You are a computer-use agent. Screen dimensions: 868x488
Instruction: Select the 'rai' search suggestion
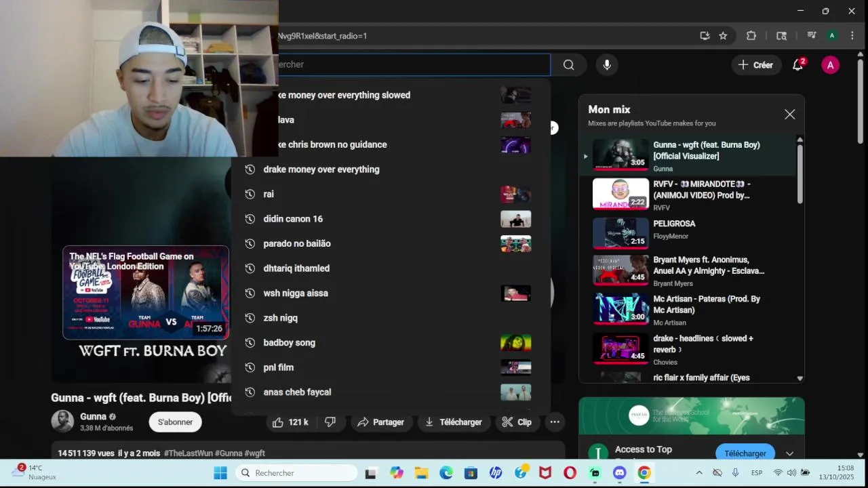(x=391, y=194)
